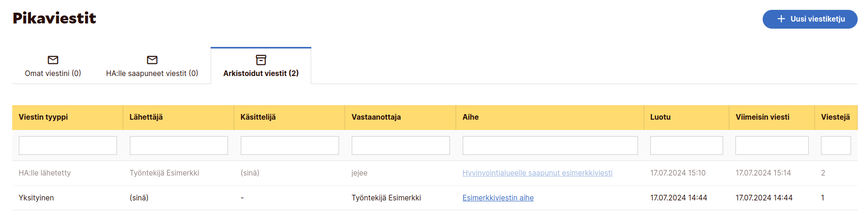Select the Yksityinen message row

(x=435, y=198)
